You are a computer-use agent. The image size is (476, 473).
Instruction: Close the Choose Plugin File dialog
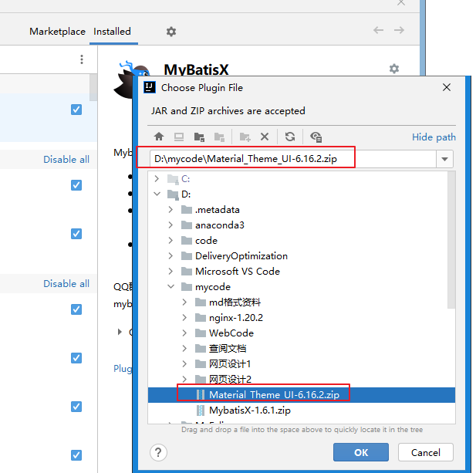point(446,87)
